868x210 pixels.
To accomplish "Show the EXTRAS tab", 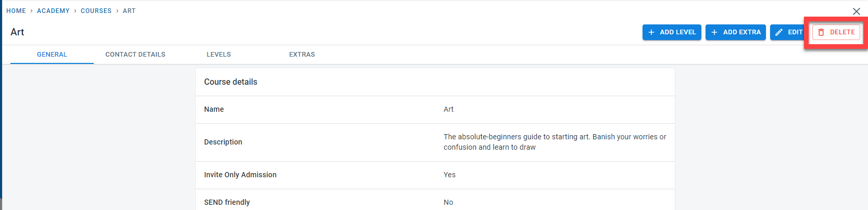I will [302, 55].
